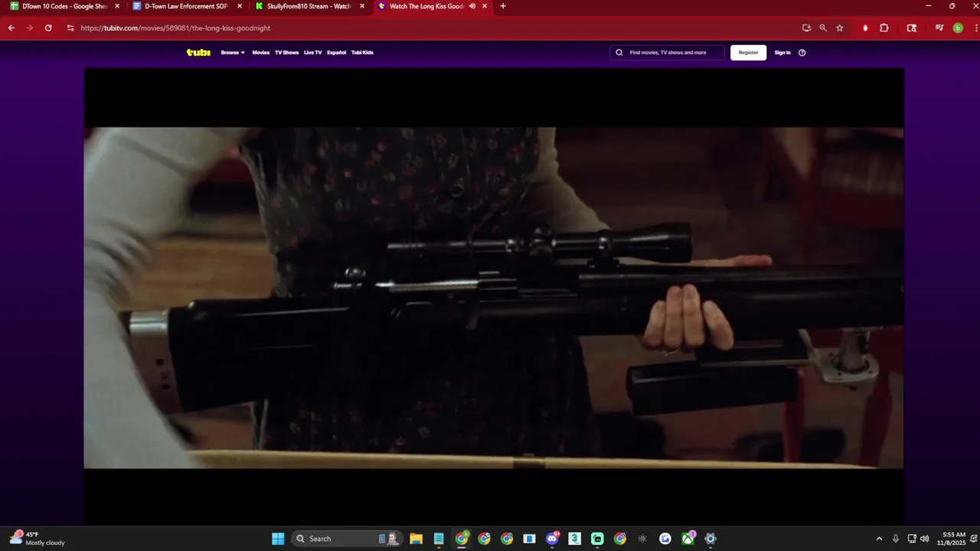Open volume control in system tray
980x551 pixels.
(x=925, y=539)
